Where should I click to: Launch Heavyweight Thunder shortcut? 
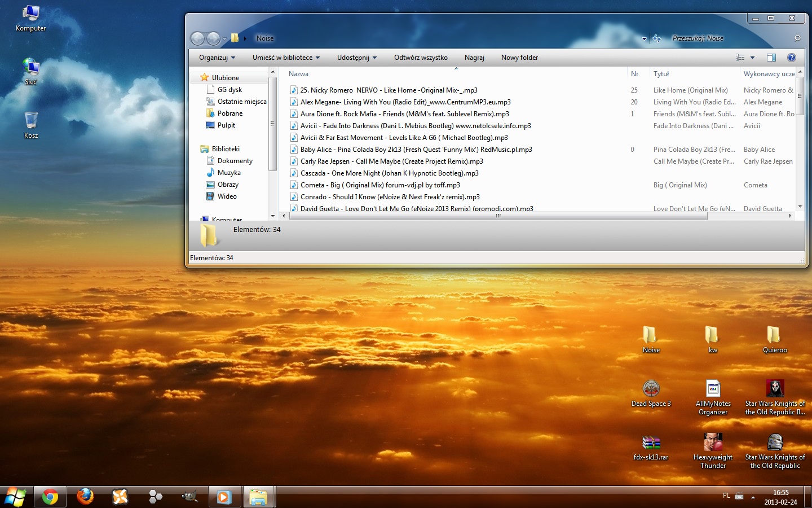(713, 451)
